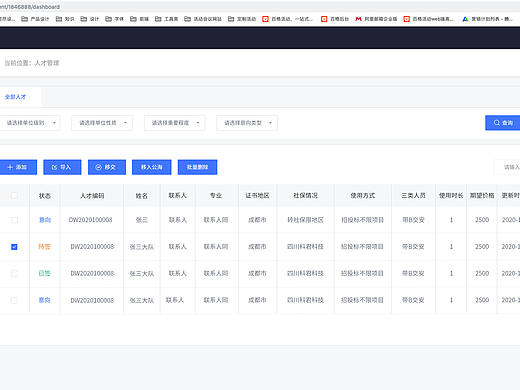Screen dimensions: 520x390
Task: Click the green 已签 status label
Action: (45, 273)
